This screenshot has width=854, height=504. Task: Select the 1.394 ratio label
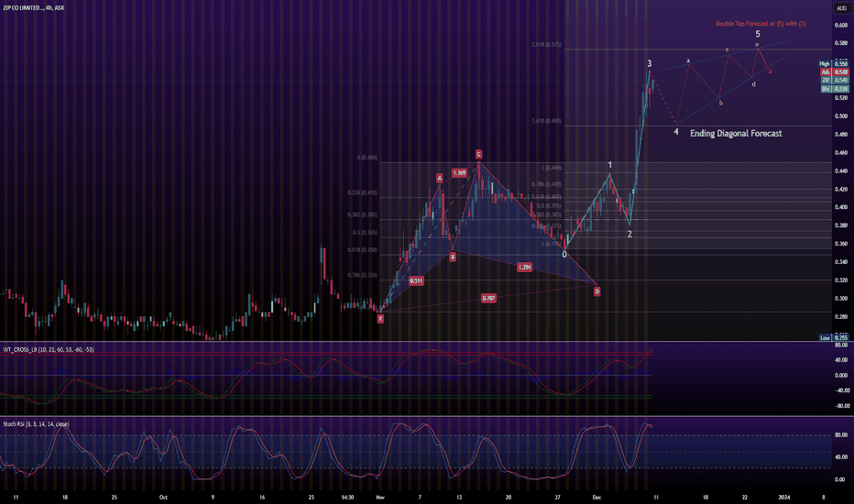coord(524,267)
